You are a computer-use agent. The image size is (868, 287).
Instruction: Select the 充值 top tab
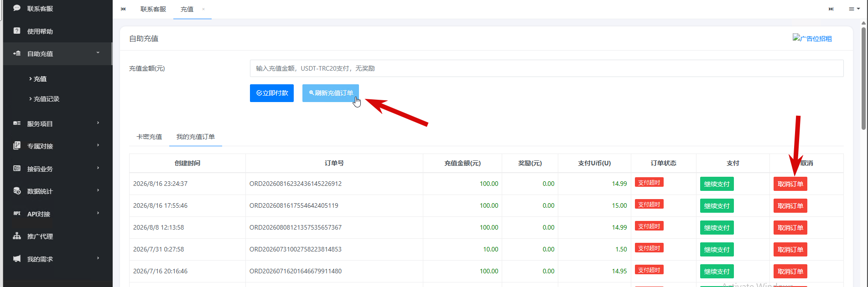[187, 9]
